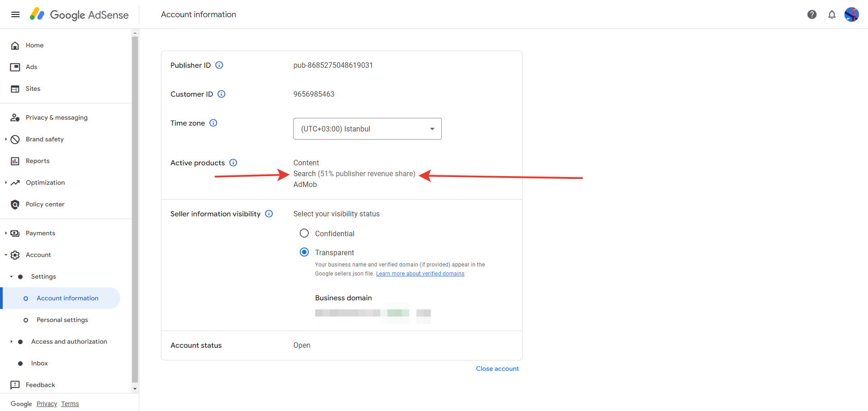Click the Feedback speech bubble icon
Screen dimensions: 868x411
click(x=15, y=385)
